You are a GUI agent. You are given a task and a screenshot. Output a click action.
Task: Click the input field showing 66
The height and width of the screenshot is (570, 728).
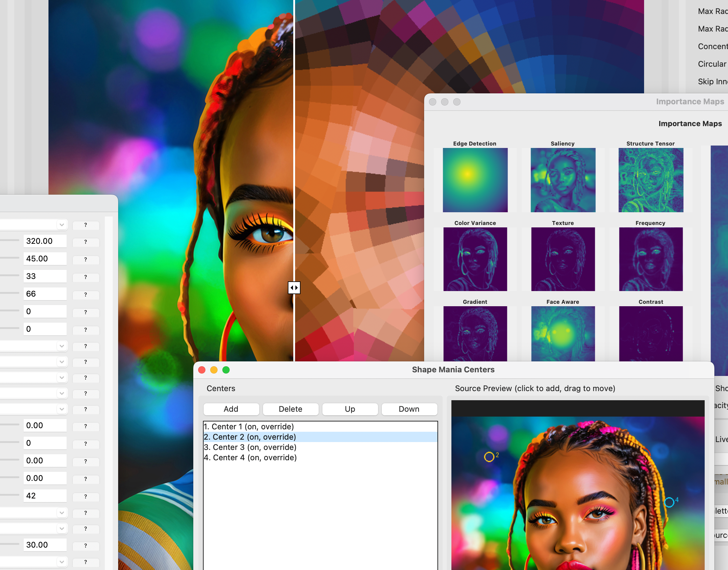(x=45, y=294)
